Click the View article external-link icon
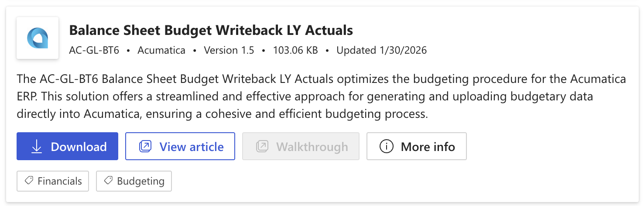The height and width of the screenshot is (206, 644). pyautogui.click(x=145, y=147)
